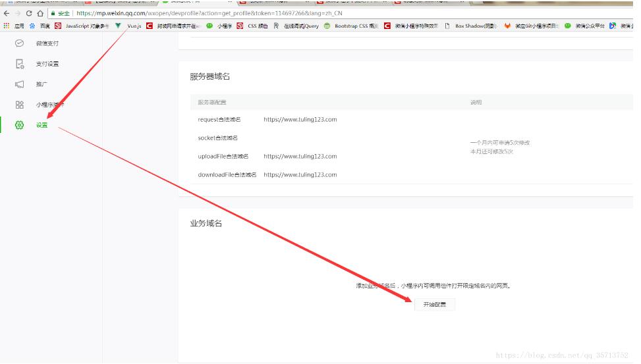641x364 pixels.
Task: Click the downloadFile合法域名 label
Action: [x=227, y=174]
